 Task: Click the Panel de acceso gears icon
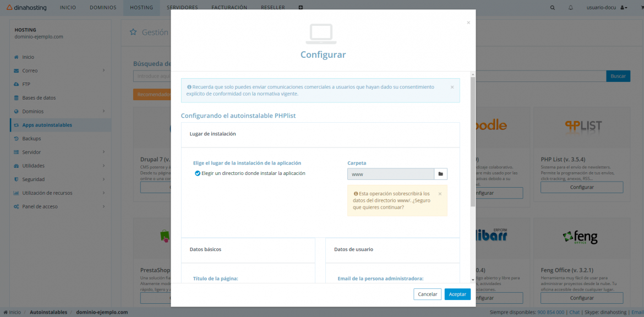[x=17, y=206]
